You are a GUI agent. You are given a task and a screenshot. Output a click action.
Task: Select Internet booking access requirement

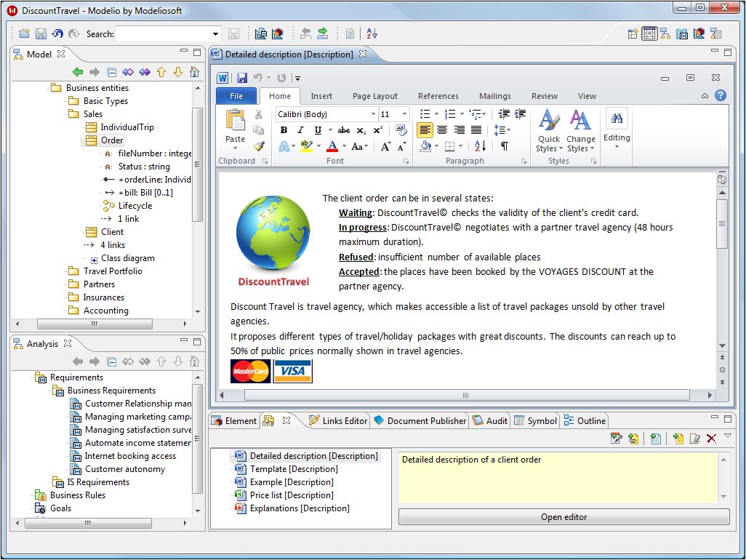coord(130,456)
